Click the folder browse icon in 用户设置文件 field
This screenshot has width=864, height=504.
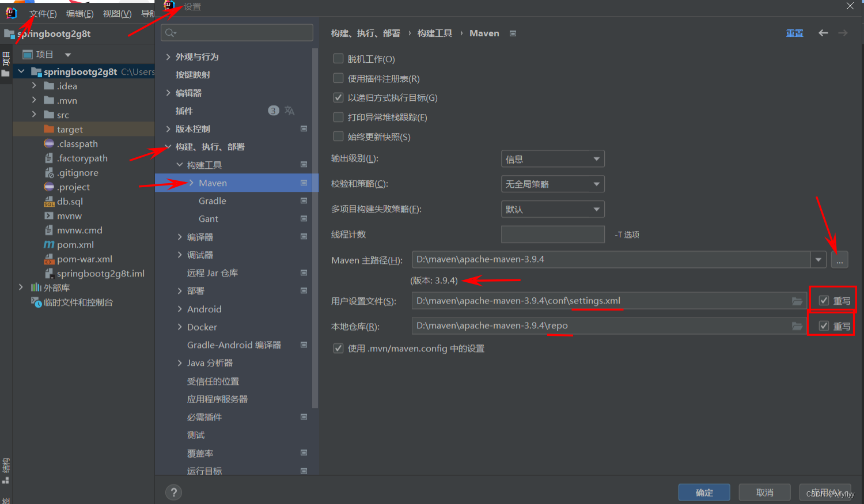click(797, 301)
